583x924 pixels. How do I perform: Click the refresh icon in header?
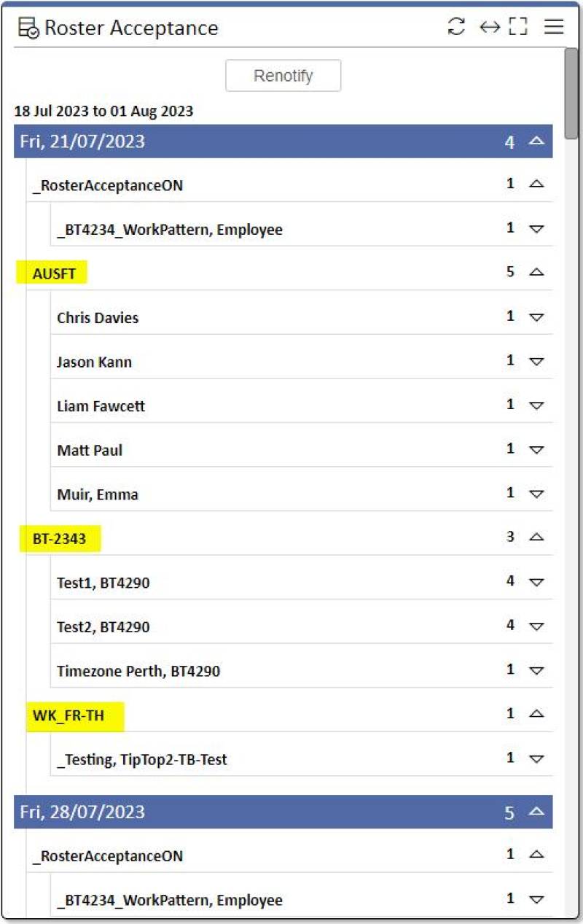pos(456,27)
